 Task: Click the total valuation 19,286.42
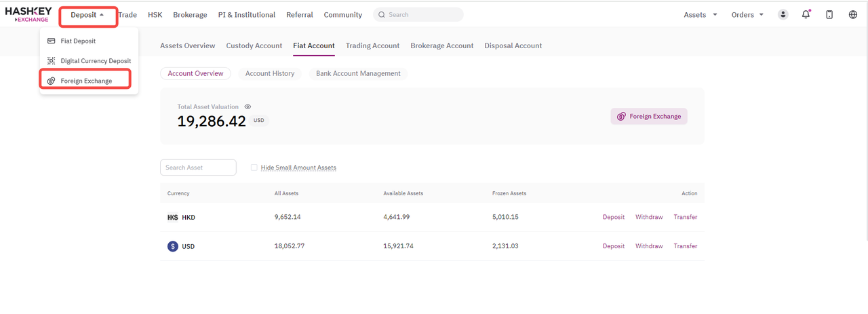(x=212, y=121)
